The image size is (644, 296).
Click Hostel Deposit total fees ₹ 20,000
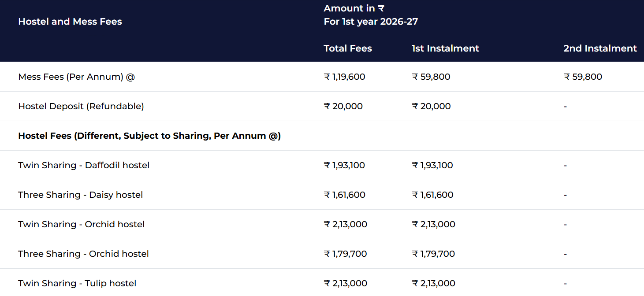click(x=343, y=106)
